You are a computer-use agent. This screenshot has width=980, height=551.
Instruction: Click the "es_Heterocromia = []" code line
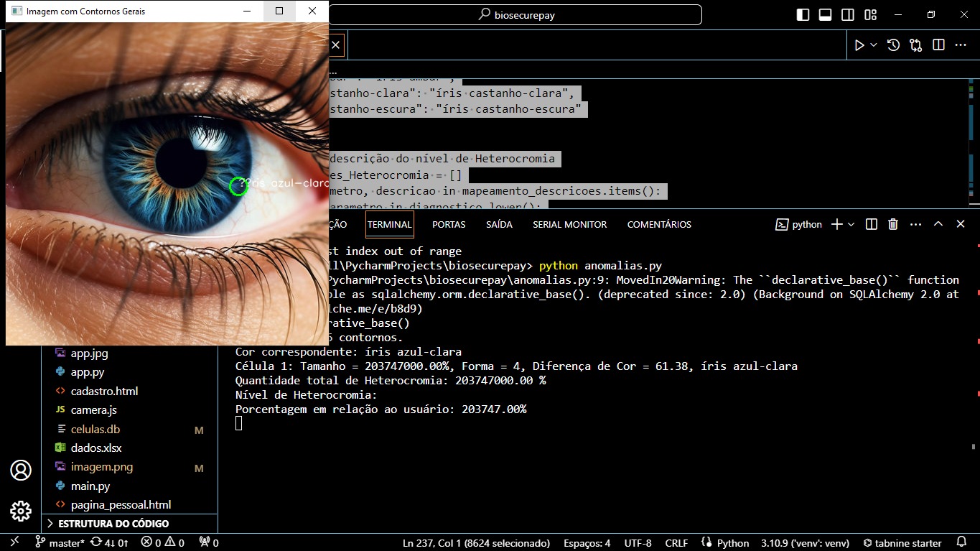(398, 175)
